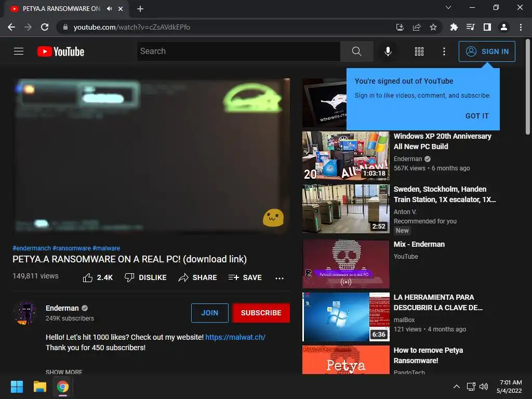Click the SIGN IN button
This screenshot has height=399, width=532.
click(x=487, y=51)
